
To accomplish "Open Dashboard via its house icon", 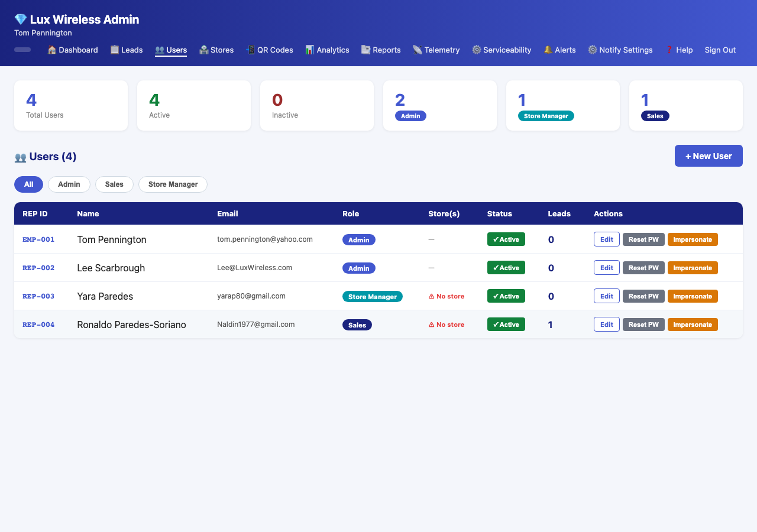I will coord(52,50).
